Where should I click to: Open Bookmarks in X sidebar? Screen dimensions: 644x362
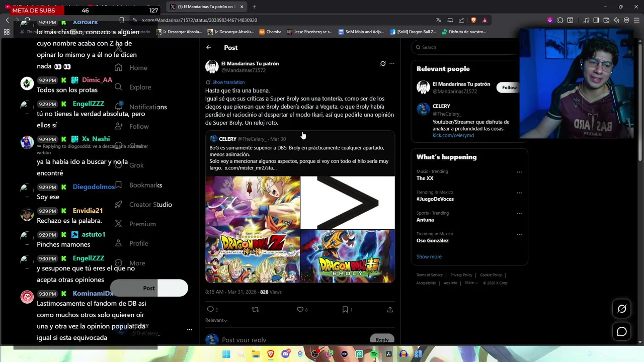tap(138, 185)
